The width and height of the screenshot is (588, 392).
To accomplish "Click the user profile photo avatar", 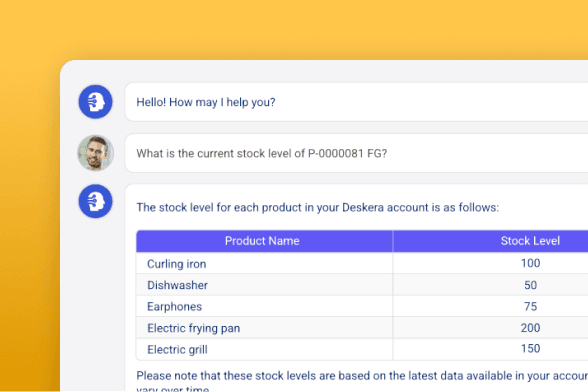I will [x=96, y=153].
